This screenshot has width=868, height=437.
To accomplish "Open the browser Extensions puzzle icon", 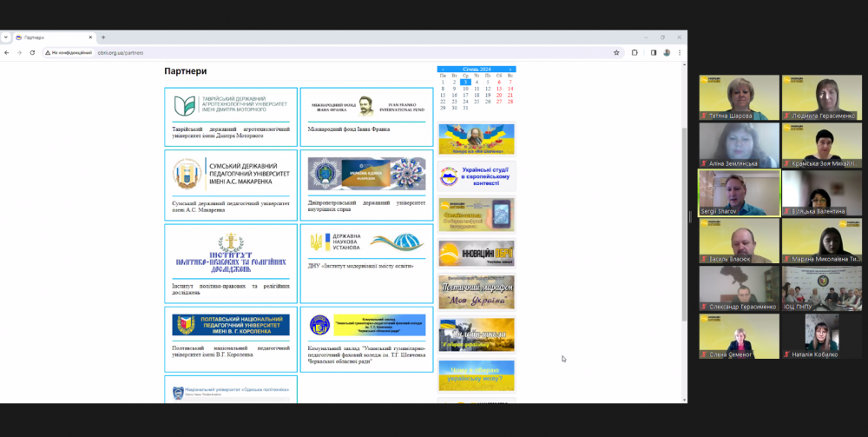I will tap(635, 52).
